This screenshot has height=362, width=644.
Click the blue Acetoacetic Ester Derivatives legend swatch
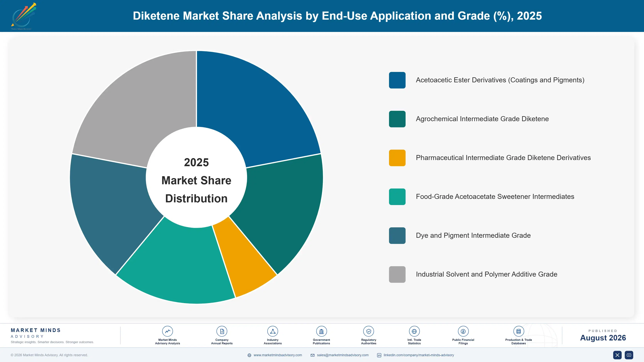click(397, 80)
